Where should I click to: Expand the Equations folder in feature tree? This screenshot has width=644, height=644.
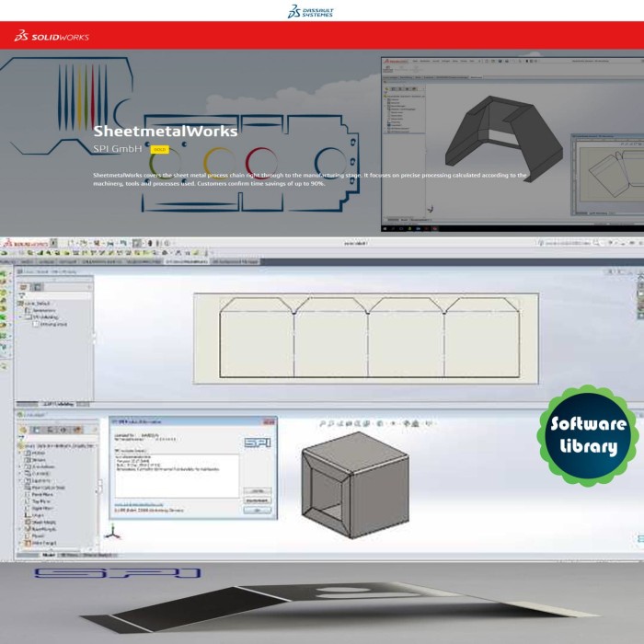tap(19, 480)
